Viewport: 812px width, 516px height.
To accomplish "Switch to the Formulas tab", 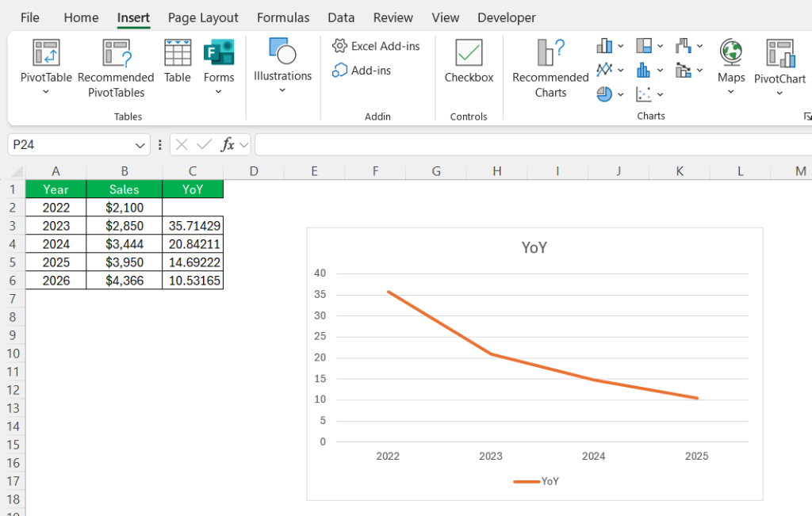I will pyautogui.click(x=283, y=17).
